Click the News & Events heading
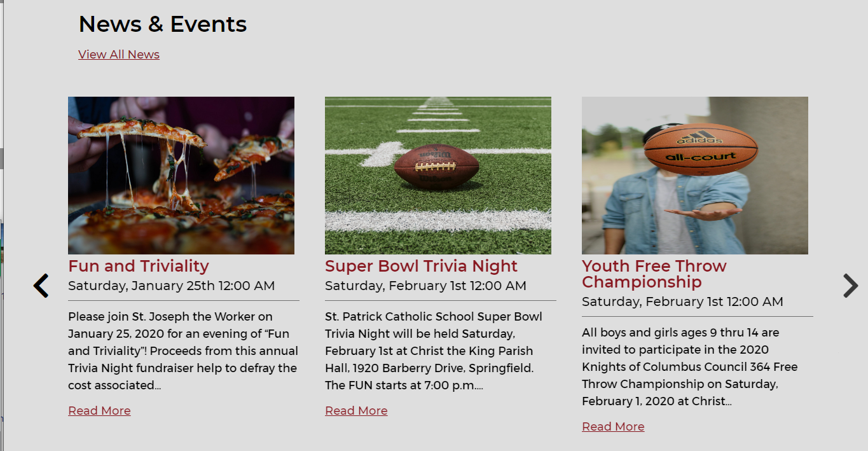Screen dimensions: 868x451 163,24
